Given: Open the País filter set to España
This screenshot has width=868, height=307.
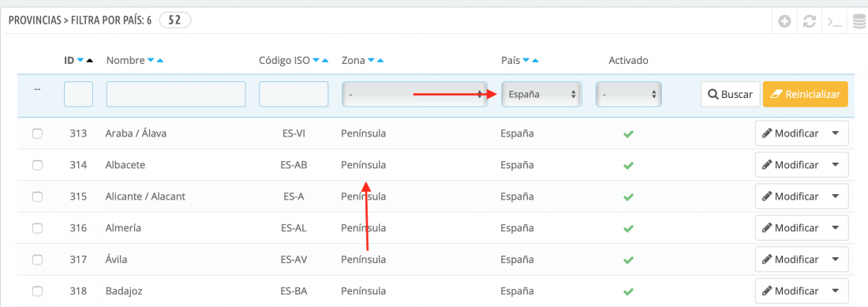Looking at the screenshot, I should coord(541,95).
